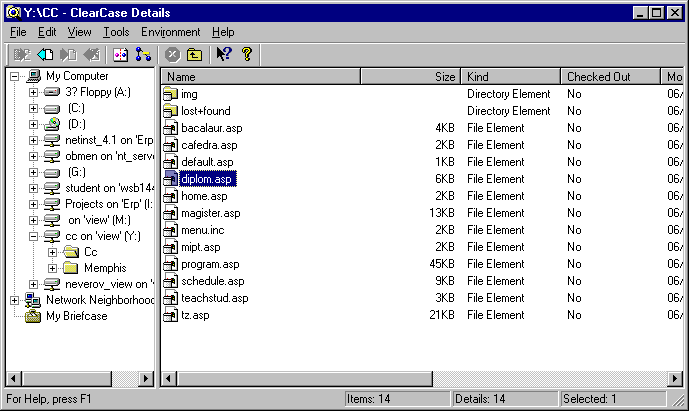689x411 pixels.
Task: Click the yellow question mark Help icon
Action: (x=246, y=54)
